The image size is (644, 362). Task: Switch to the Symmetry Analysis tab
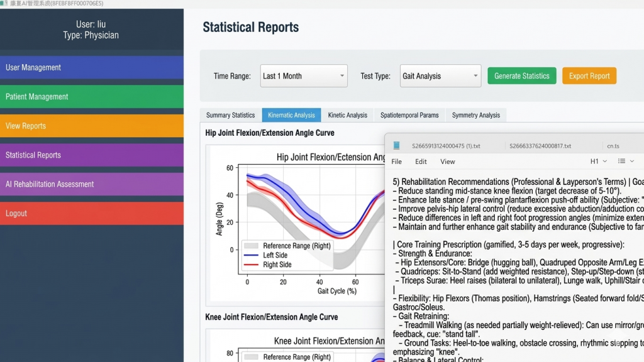click(x=475, y=115)
